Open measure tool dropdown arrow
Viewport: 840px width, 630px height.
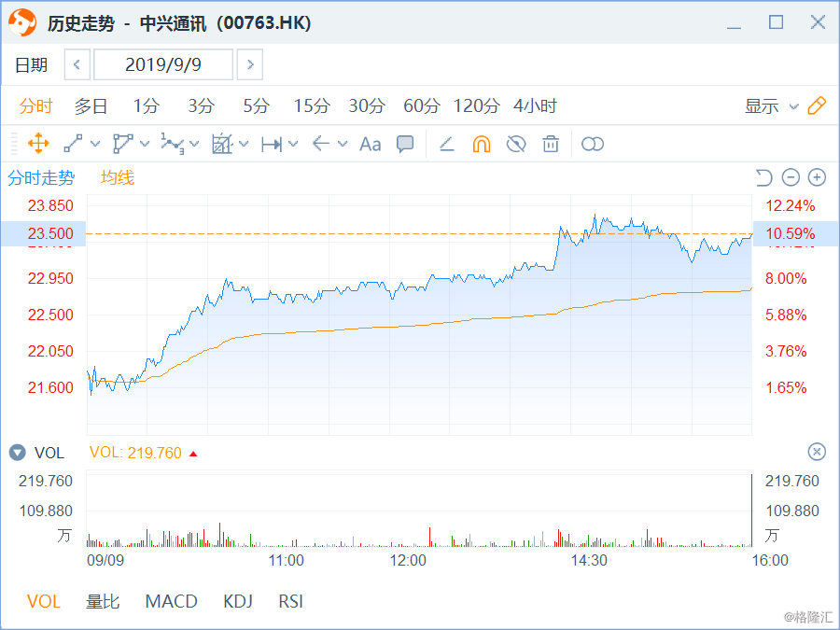293,144
